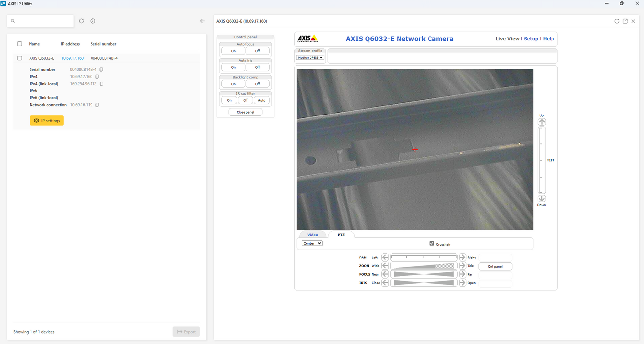Close the iris using left arrow

[385, 283]
